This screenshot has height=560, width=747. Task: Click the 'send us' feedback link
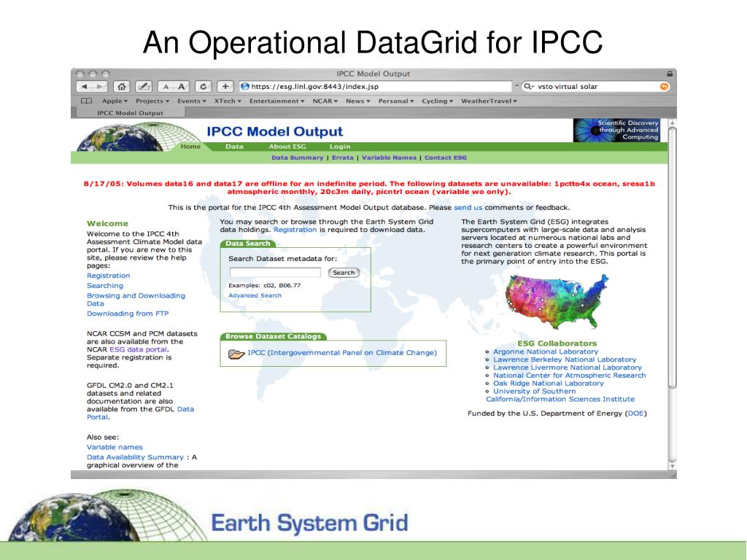coord(468,208)
